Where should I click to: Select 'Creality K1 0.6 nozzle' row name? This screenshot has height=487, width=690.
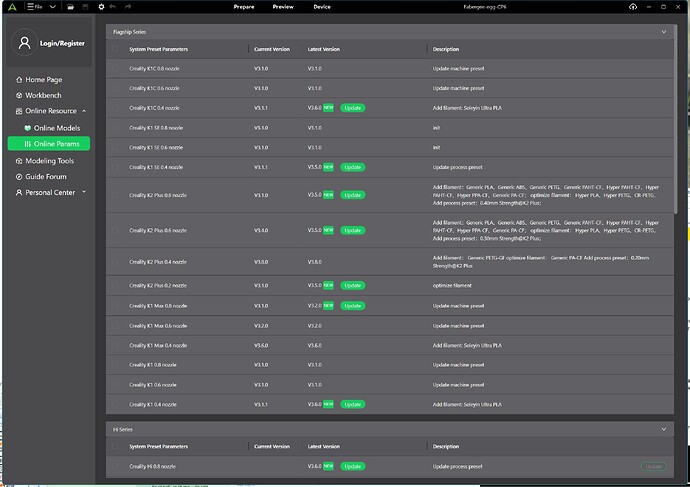coord(153,385)
